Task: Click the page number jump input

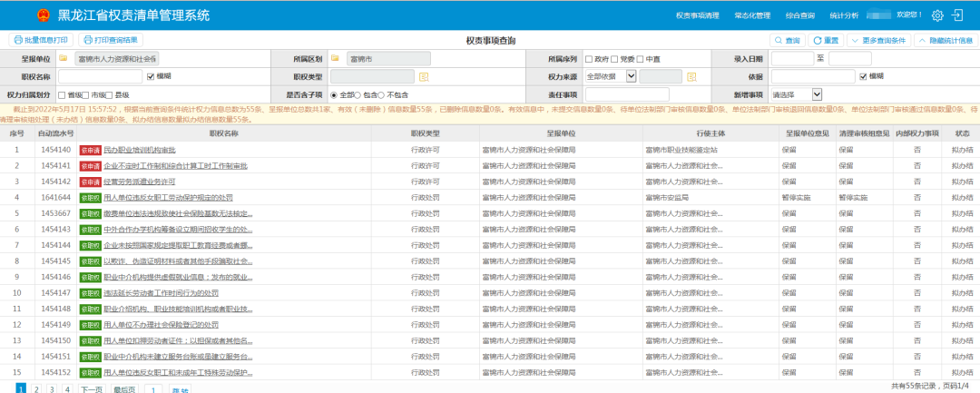Action: tap(153, 388)
